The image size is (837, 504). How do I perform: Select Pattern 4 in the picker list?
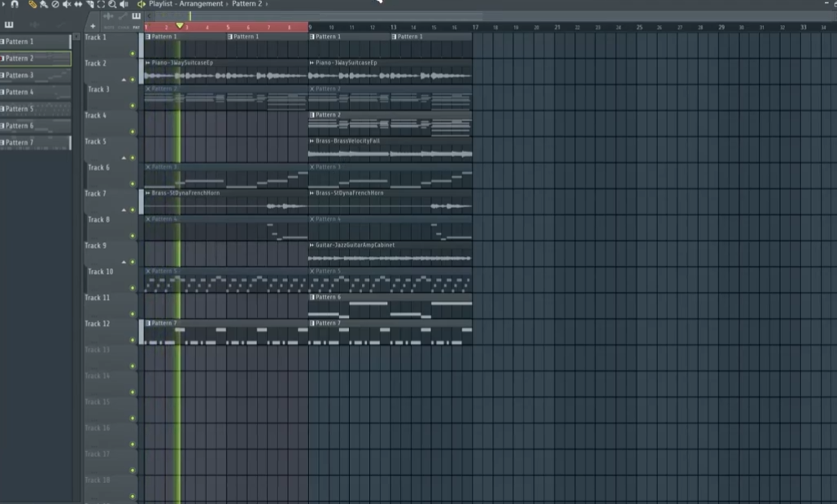pos(35,93)
